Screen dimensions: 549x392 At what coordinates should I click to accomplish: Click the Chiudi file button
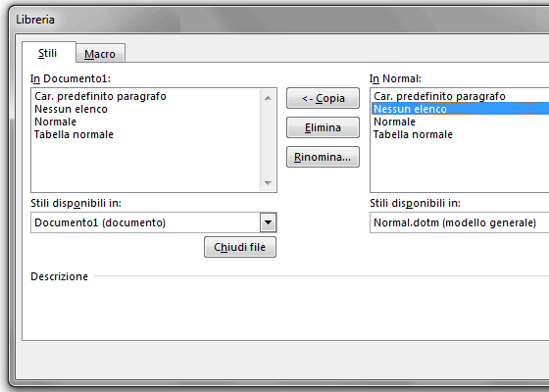(240, 247)
